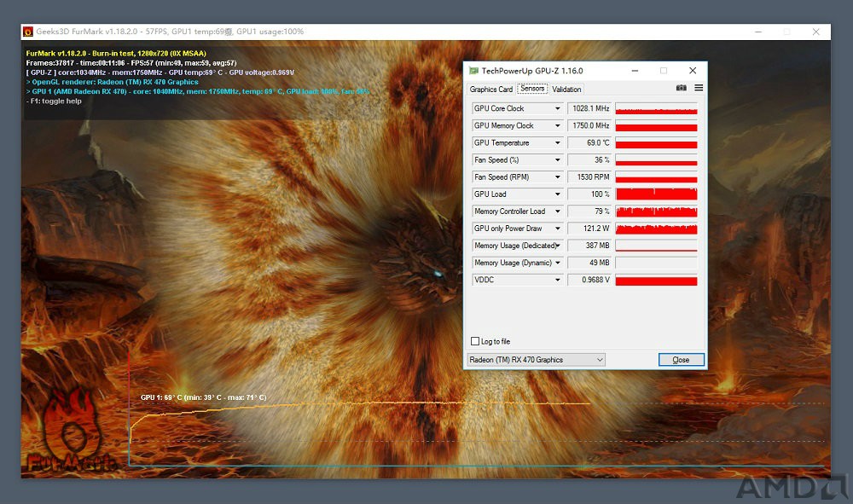Click the GPU Core Clock value 1028.1 MHz
Viewport: 853px width, 504px height.
point(589,109)
